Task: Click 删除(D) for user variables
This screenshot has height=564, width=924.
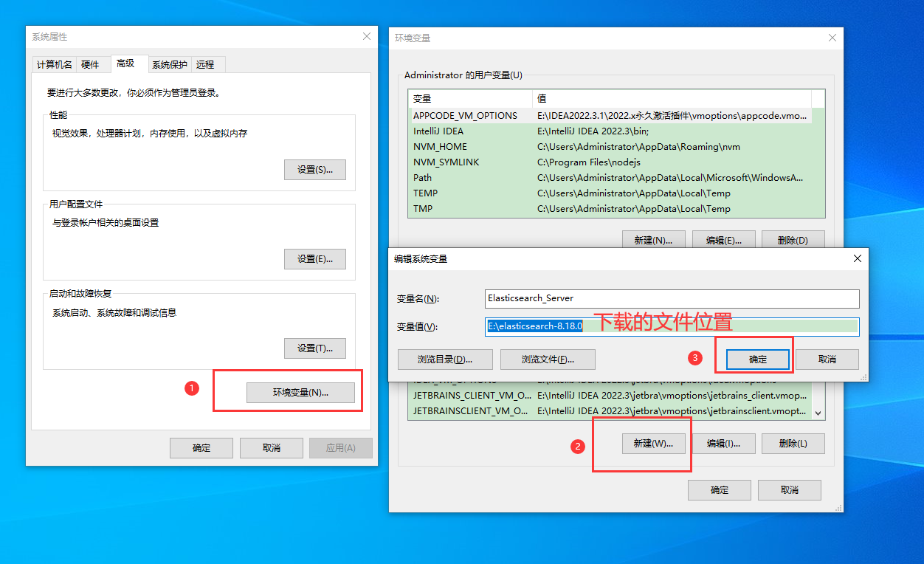Action: coord(793,240)
